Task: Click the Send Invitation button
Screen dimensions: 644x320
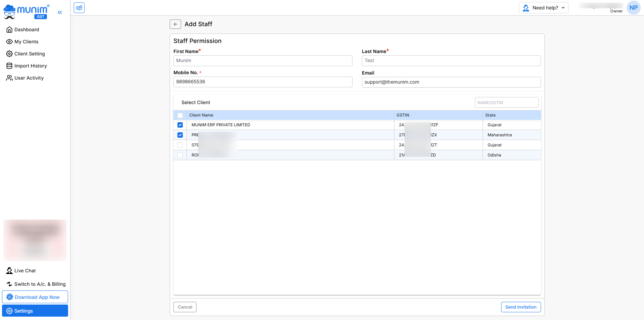Action: pos(521,307)
